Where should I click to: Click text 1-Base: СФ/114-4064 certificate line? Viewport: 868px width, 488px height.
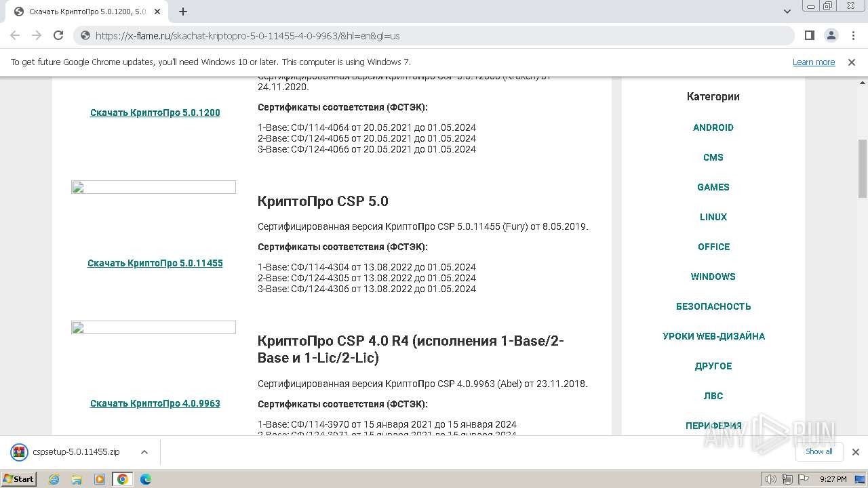point(367,127)
